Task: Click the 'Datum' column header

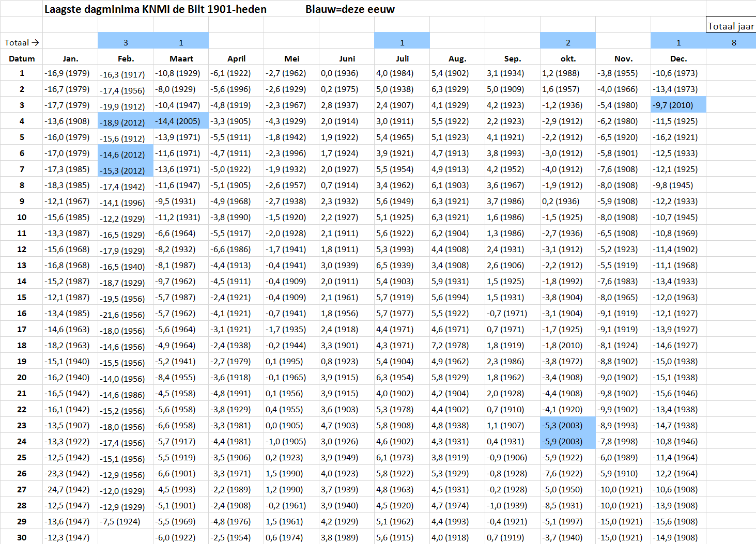Action: (22, 58)
